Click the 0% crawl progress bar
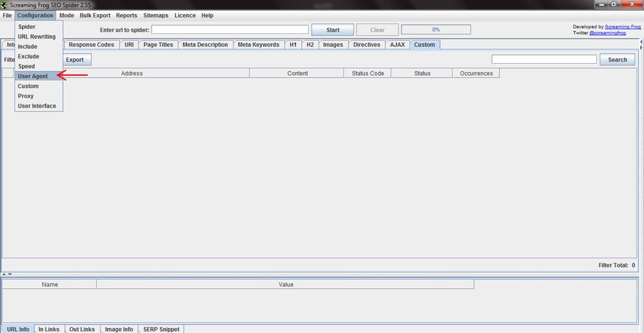The width and height of the screenshot is (644, 333). [436, 30]
